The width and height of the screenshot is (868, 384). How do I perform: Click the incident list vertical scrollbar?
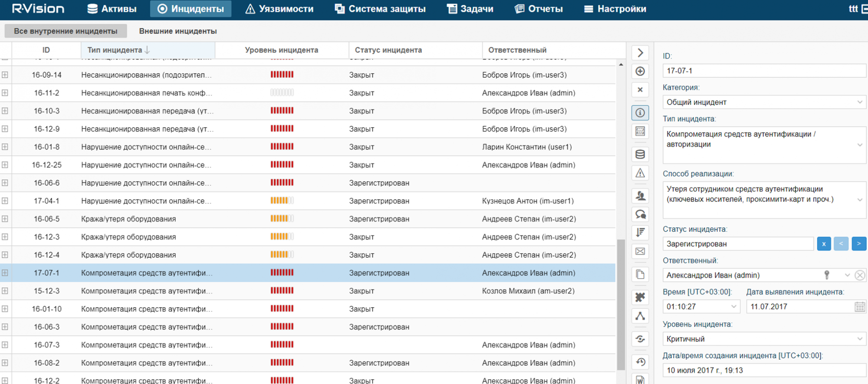(x=621, y=304)
